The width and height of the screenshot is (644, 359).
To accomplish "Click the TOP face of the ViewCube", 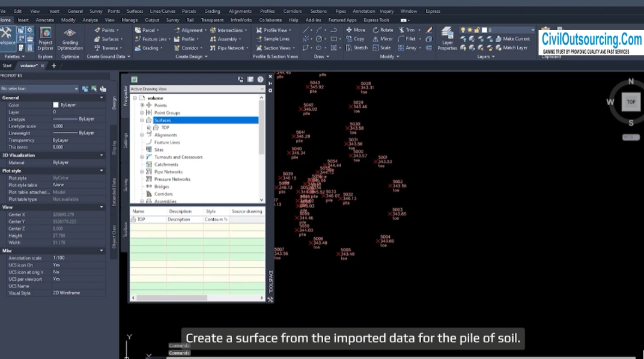I will pyautogui.click(x=631, y=102).
